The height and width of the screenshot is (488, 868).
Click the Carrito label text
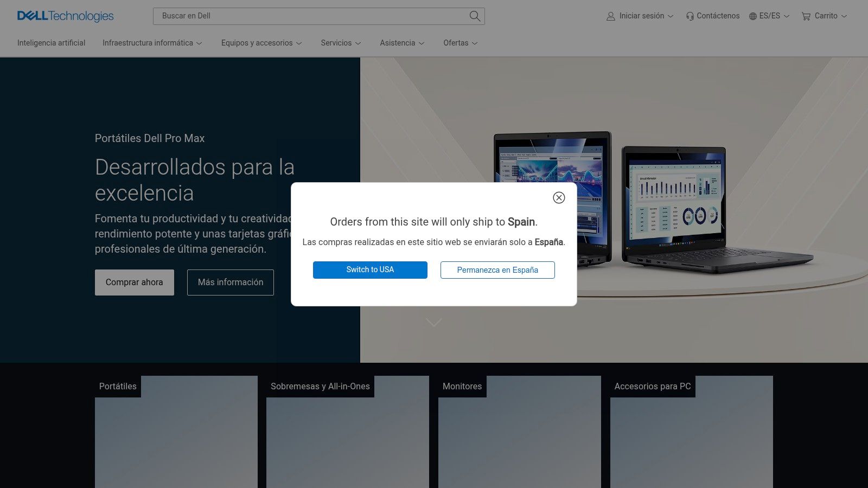826,16
